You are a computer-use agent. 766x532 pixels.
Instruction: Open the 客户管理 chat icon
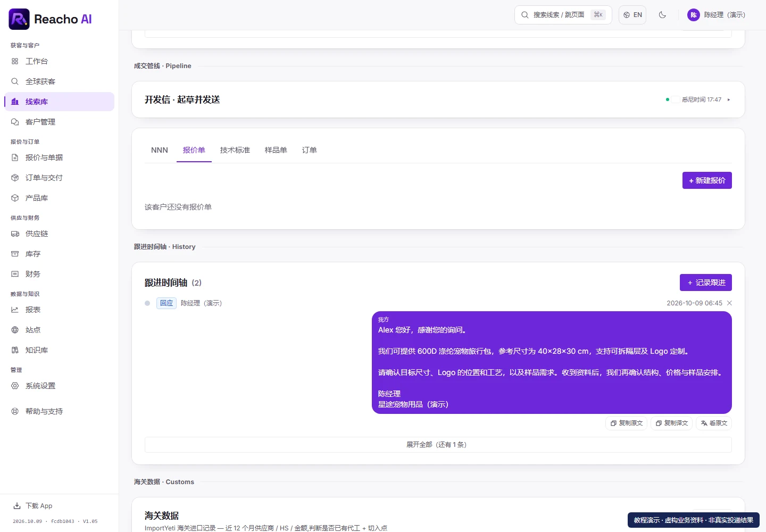[x=15, y=122]
